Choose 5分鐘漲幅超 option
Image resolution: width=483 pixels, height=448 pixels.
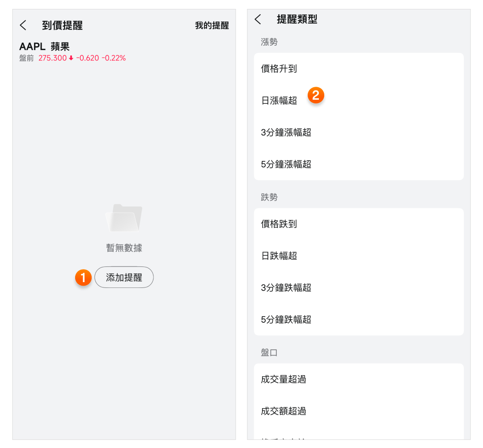click(286, 164)
